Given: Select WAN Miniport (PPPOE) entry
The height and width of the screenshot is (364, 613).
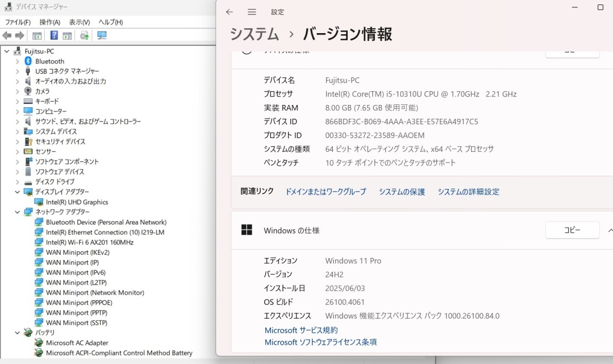Looking at the screenshot, I should click(79, 303).
